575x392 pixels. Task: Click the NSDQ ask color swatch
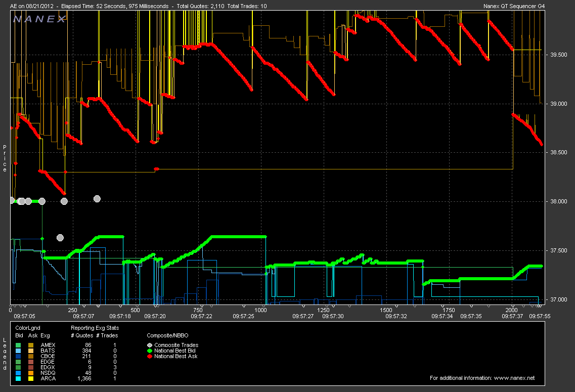point(31,373)
